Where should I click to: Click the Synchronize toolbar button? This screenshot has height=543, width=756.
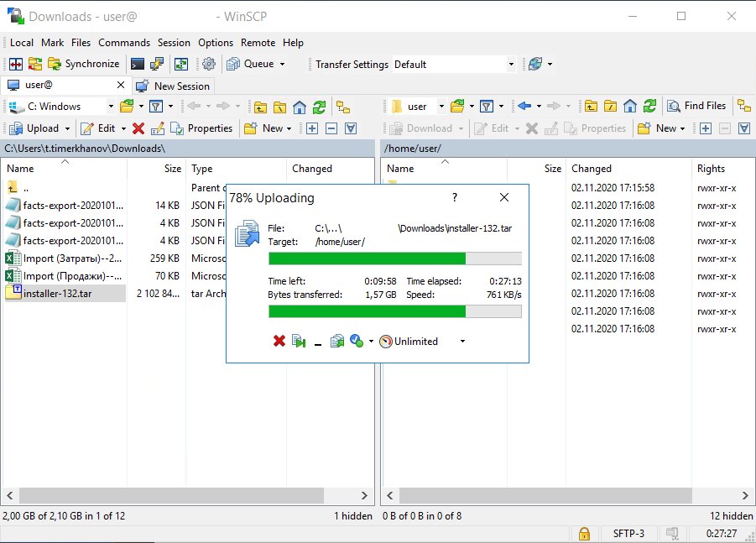point(83,64)
